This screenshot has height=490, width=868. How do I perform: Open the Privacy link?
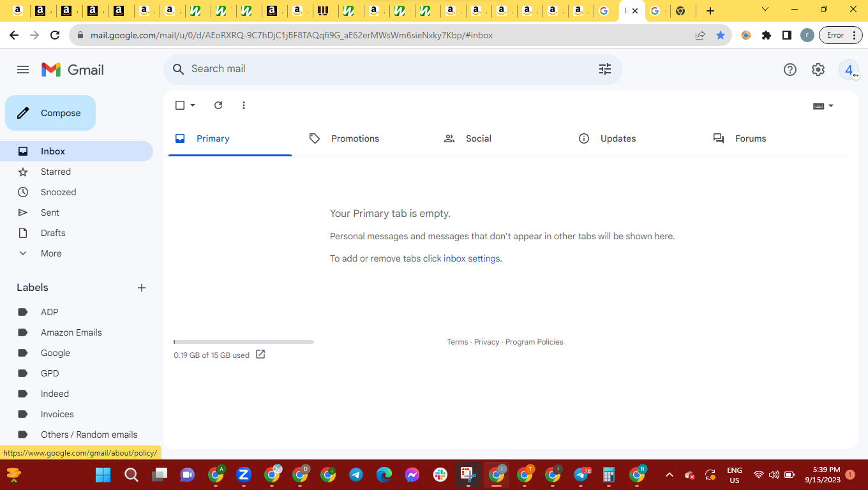[x=486, y=342]
